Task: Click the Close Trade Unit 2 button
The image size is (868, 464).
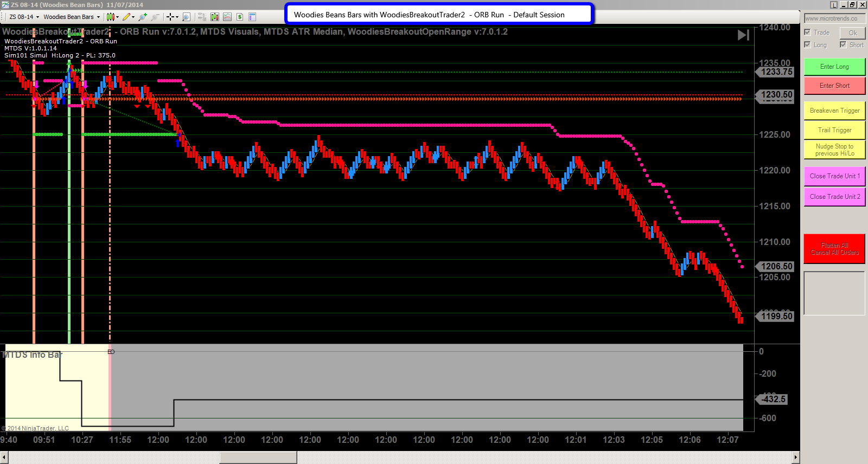Action: 834,197
